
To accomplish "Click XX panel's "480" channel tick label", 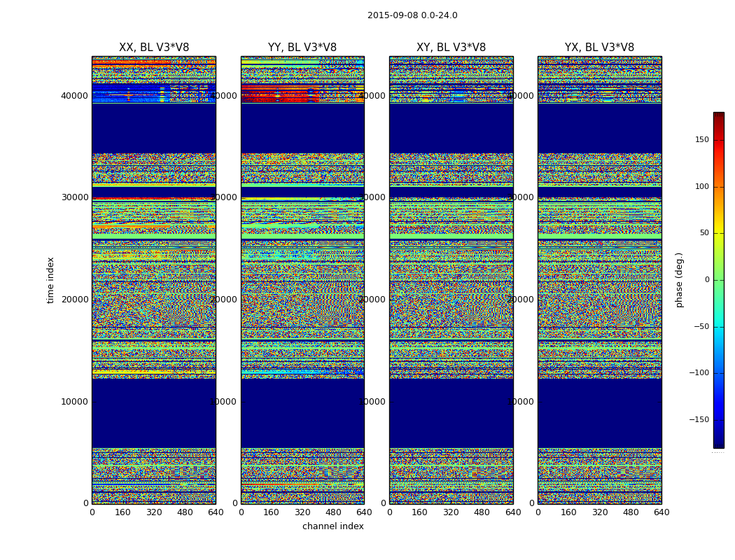I will 185,512.
